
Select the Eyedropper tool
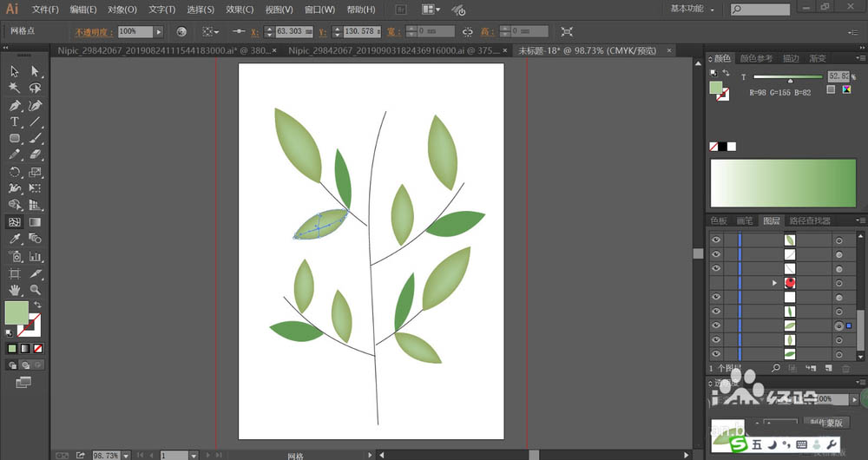tap(15, 239)
